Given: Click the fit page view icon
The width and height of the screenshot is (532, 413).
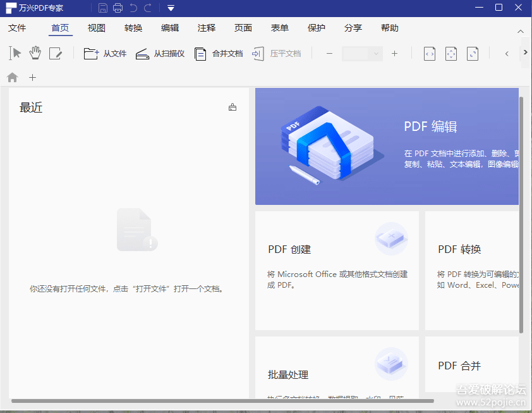Looking at the screenshot, I should (x=451, y=54).
